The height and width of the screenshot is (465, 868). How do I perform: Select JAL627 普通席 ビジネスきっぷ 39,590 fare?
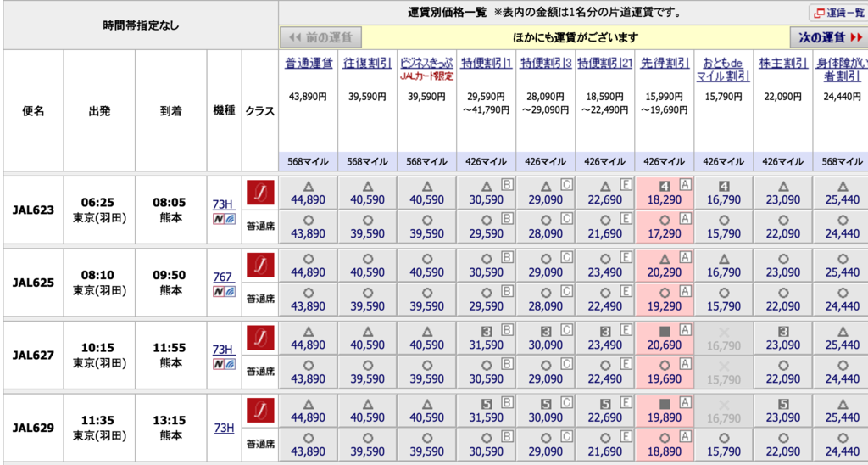click(427, 372)
